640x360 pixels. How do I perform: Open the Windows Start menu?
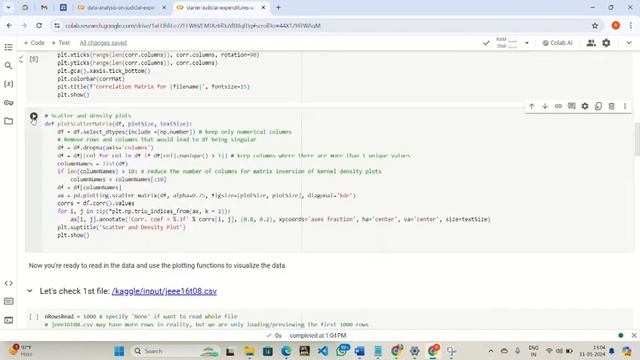click(119, 351)
